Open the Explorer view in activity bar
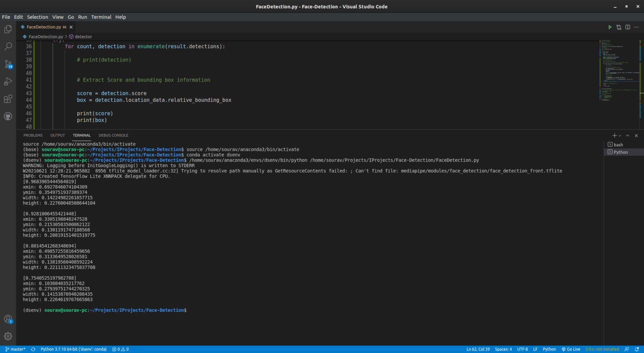This screenshot has width=644, height=353. click(8, 29)
